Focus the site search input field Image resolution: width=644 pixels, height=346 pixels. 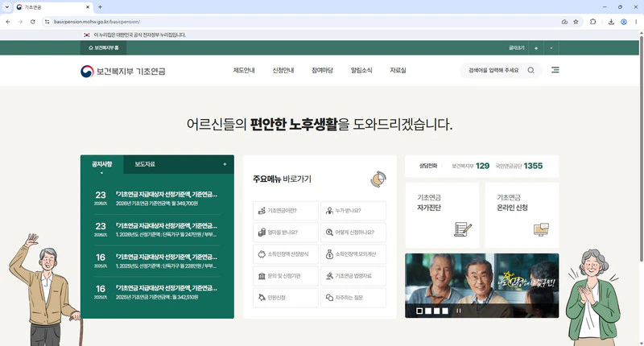[x=493, y=70]
